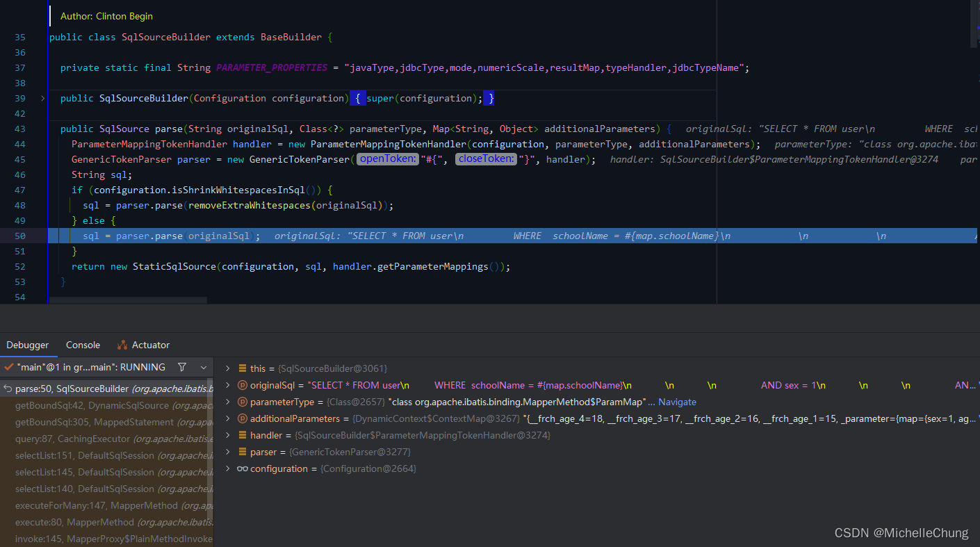Switch to the Console tab
The image size is (980, 547).
point(83,345)
